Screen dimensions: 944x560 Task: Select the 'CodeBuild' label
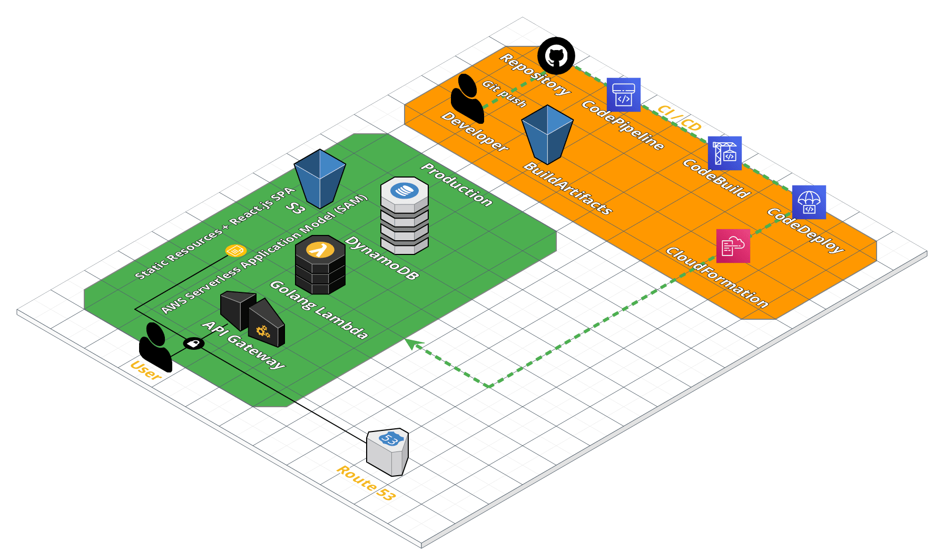pos(716,179)
